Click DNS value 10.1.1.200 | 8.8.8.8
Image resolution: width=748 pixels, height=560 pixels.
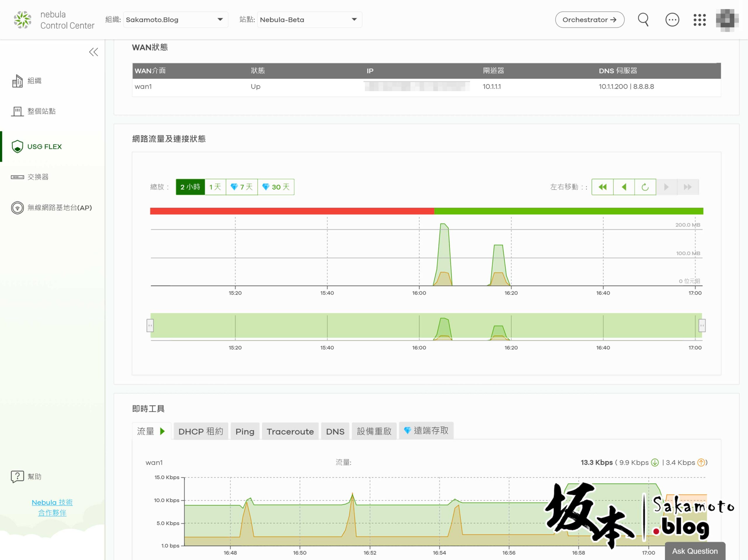(626, 86)
